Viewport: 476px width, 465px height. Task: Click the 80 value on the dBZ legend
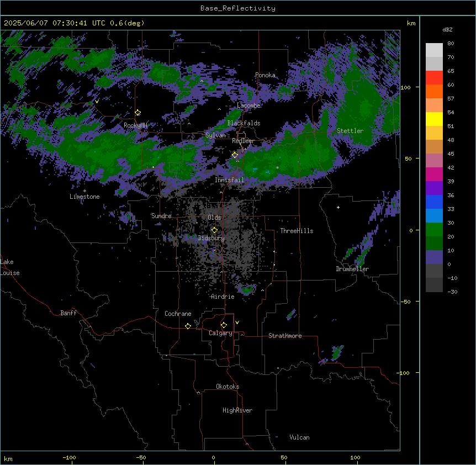tap(451, 44)
